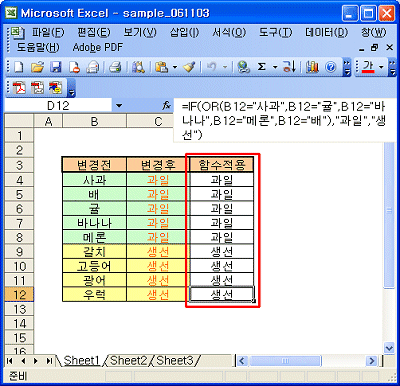Click the red font color button
This screenshot has width=400, height=386.
pos(368,67)
